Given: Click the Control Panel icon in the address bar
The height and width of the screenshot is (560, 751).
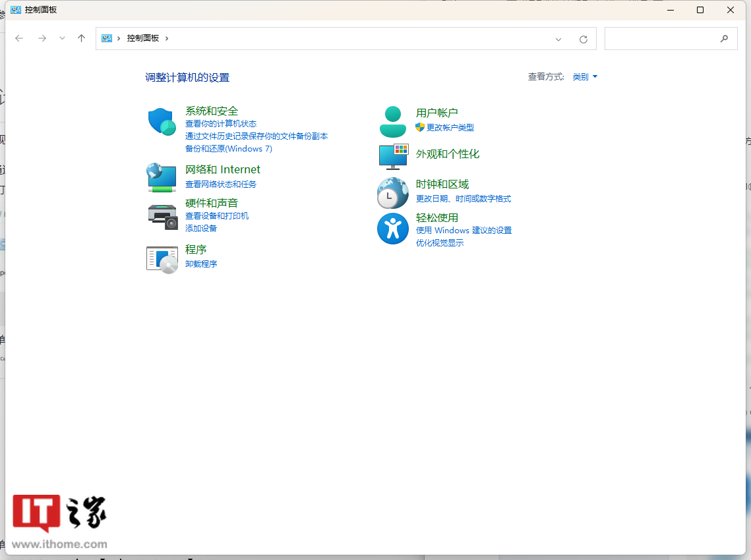Looking at the screenshot, I should click(106, 38).
